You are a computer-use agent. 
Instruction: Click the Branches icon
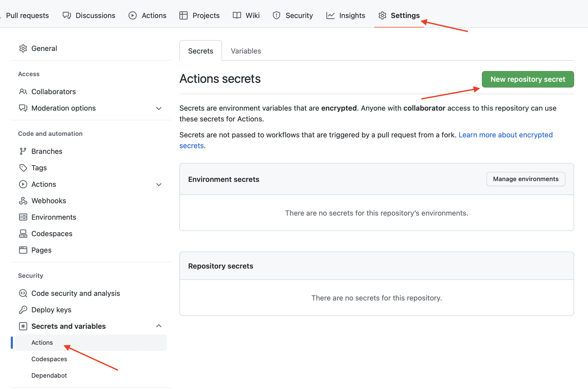pyautogui.click(x=23, y=151)
